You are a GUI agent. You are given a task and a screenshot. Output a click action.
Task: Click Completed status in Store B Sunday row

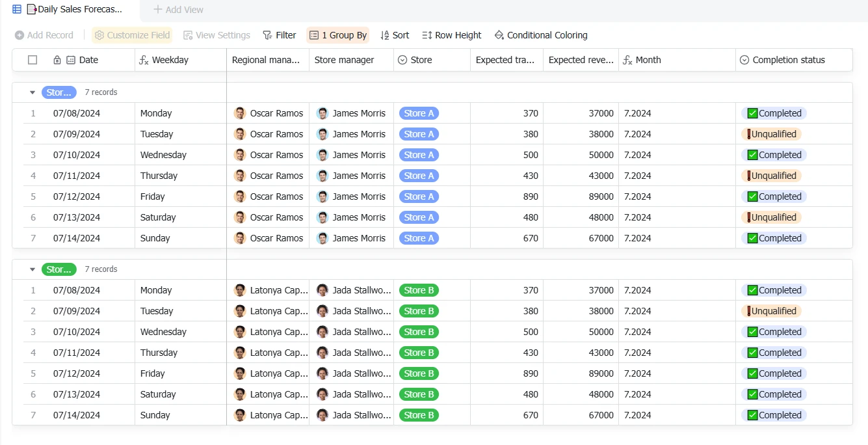[774, 415]
